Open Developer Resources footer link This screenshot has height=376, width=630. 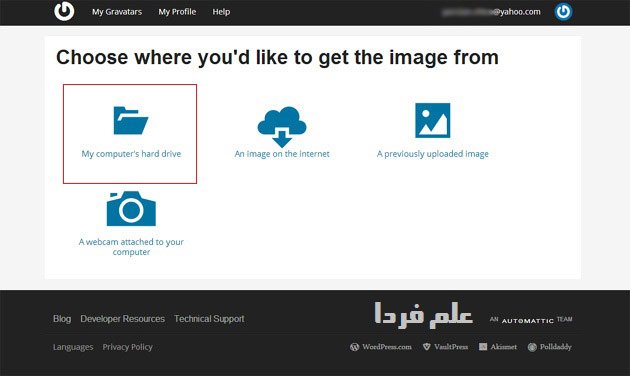[123, 319]
